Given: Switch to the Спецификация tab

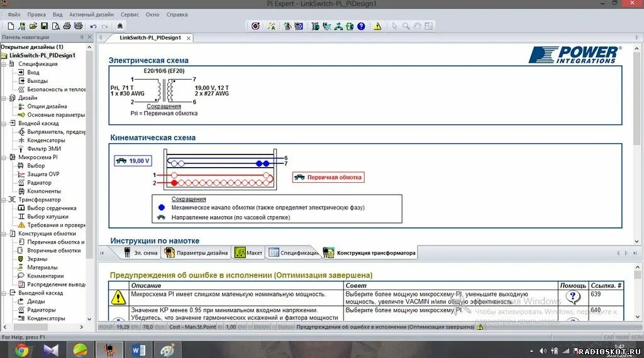Looking at the screenshot, I should 294,252.
